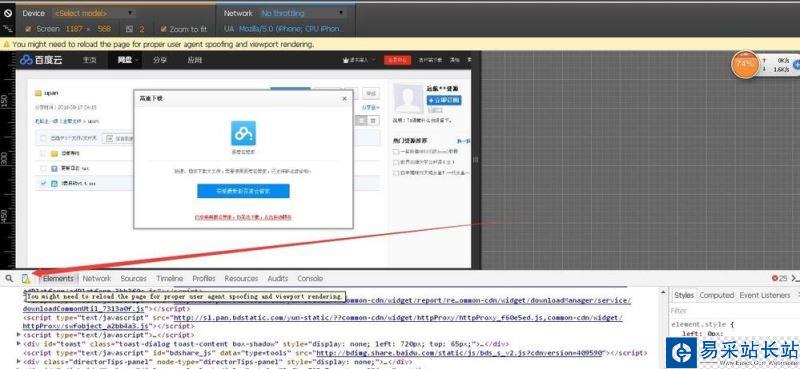Click the device pixel ratio icon
This screenshot has width=800, height=369.
[x=129, y=29]
